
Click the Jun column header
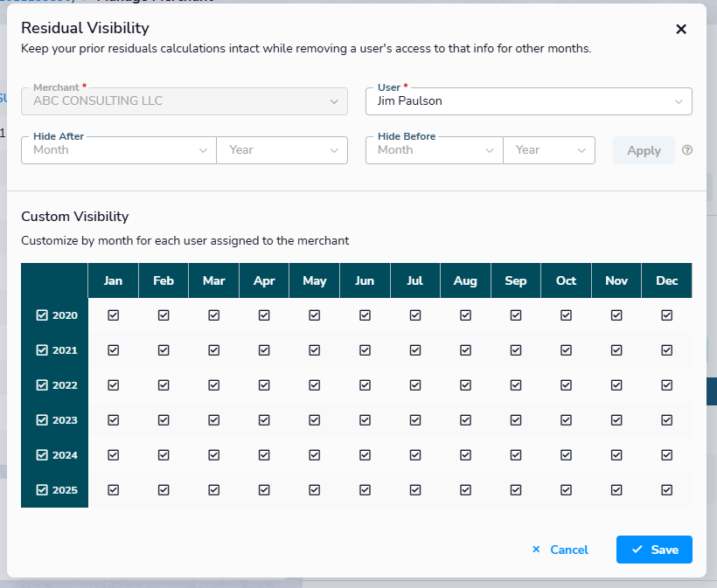coord(365,280)
